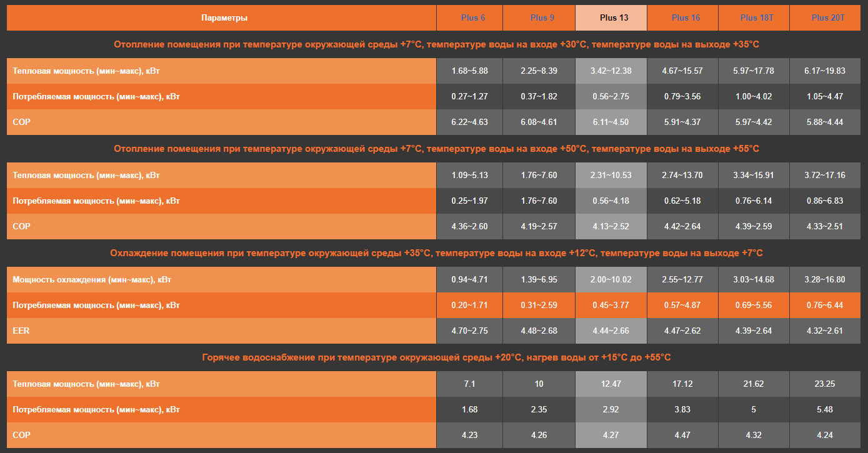Click the Параметры header cell
Viewport: 868px width, 453px height.
click(x=224, y=17)
